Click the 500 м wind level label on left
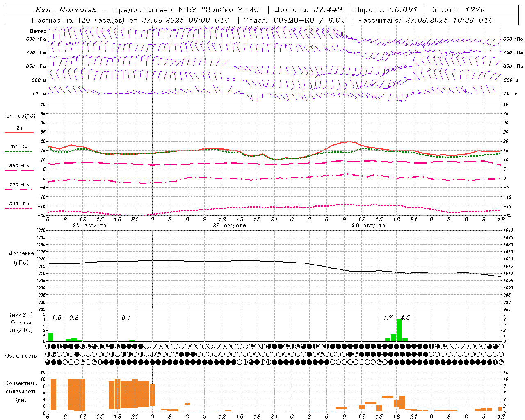Image resolution: width=525 pixels, height=420 pixels. [39, 80]
